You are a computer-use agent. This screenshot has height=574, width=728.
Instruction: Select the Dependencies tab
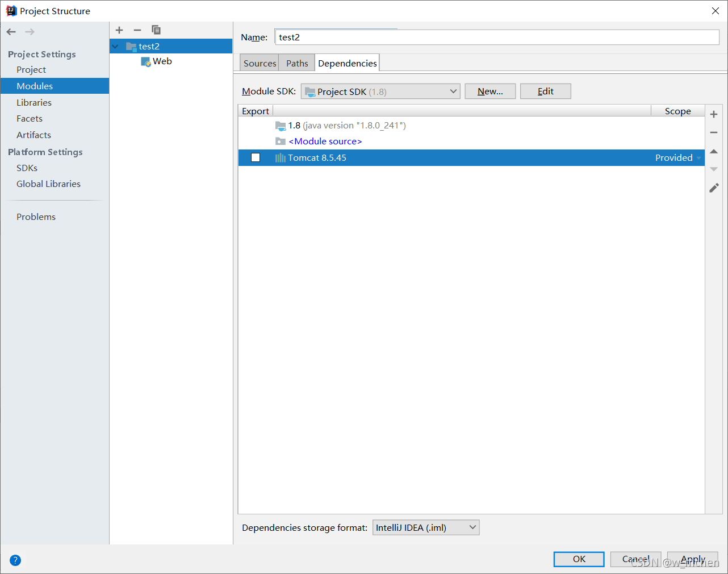[x=347, y=63]
